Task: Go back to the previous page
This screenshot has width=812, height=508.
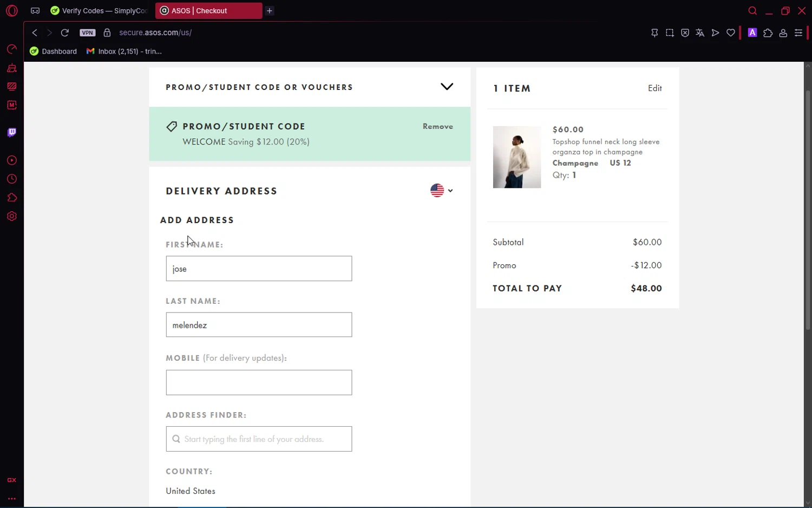Action: click(35, 32)
